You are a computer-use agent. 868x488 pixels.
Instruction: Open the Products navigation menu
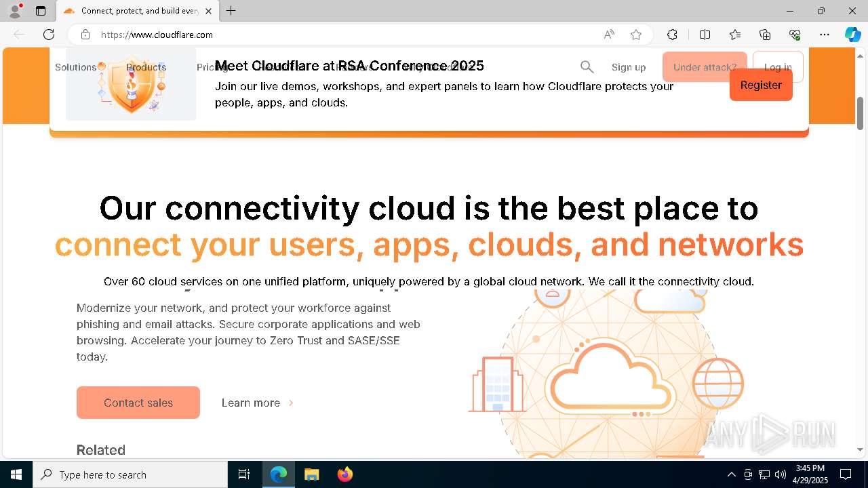click(x=146, y=67)
